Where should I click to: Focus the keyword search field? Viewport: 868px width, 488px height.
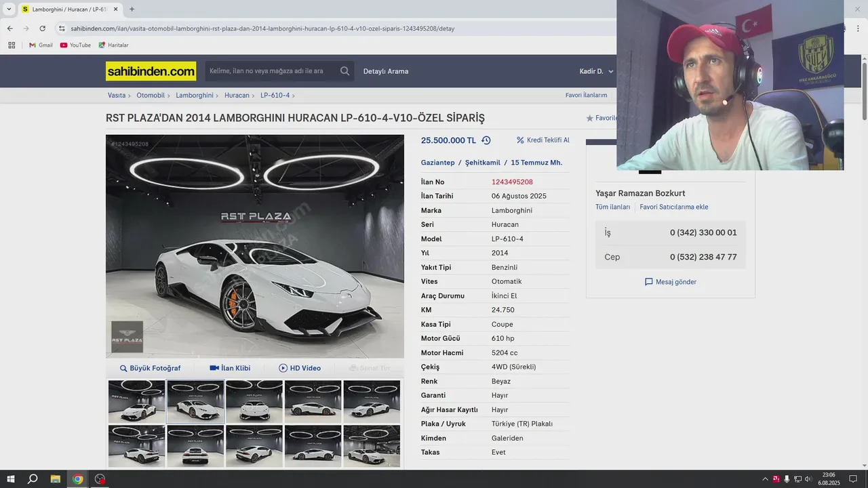click(271, 71)
